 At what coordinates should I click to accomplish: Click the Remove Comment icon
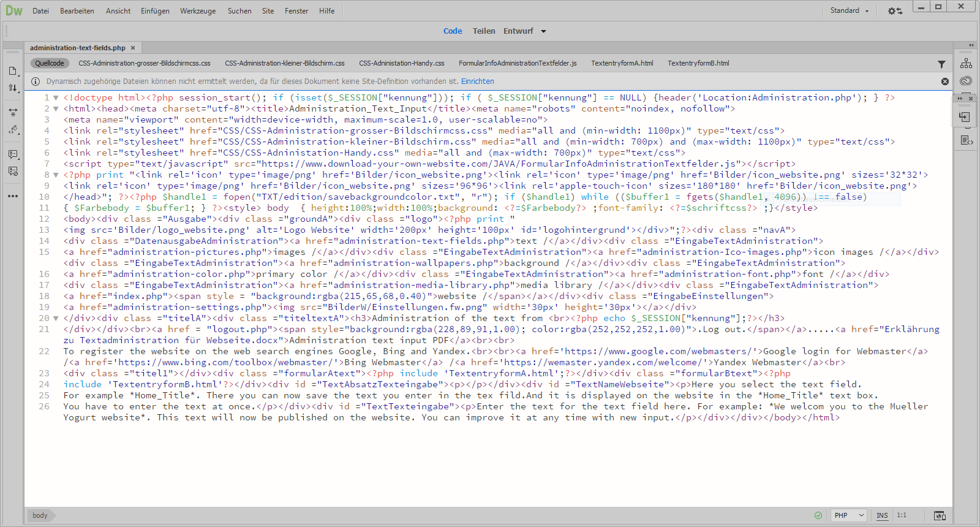pos(13,172)
